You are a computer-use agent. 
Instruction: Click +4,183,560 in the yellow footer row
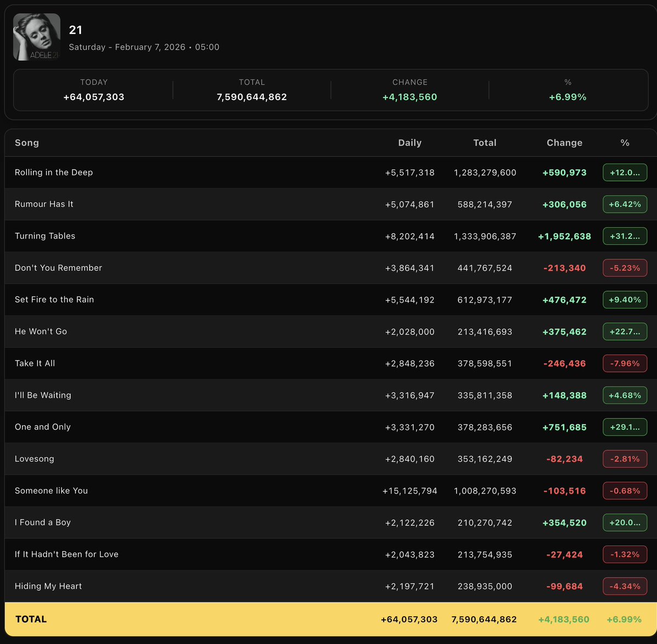point(564,619)
